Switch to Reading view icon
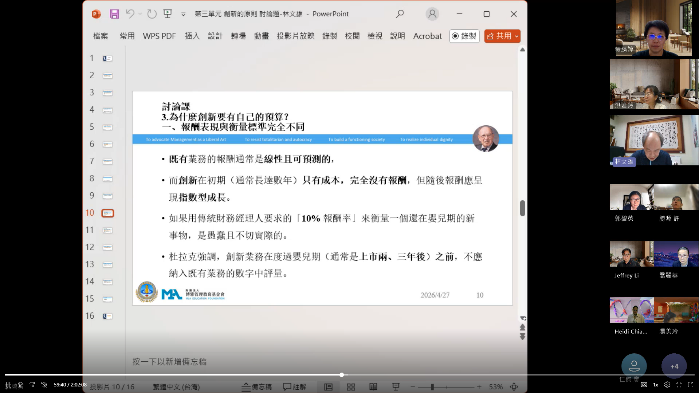This screenshot has width=699, height=393. pos(373,387)
